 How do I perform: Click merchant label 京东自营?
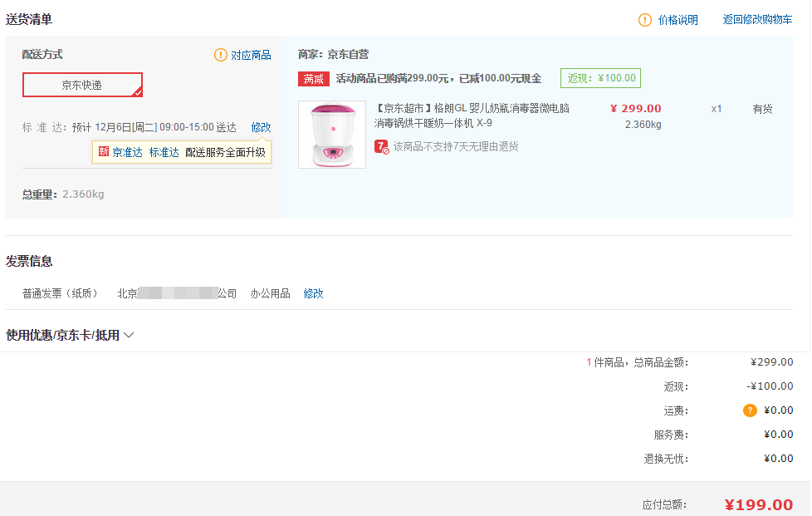coord(348,54)
